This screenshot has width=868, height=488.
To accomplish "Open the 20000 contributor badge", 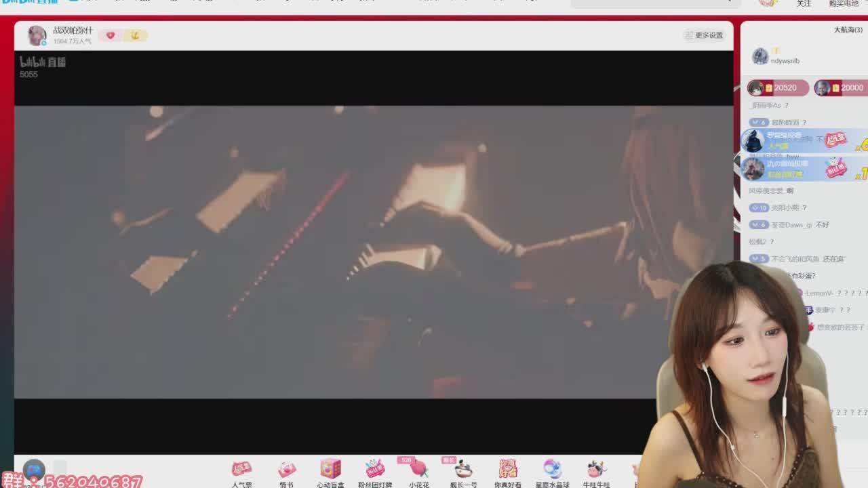I will pos(841,88).
